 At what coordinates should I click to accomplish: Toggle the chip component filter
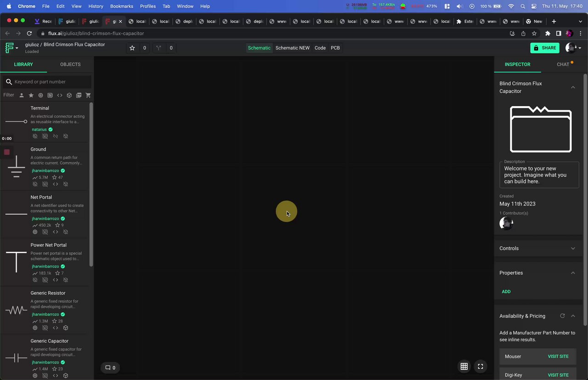click(40, 95)
